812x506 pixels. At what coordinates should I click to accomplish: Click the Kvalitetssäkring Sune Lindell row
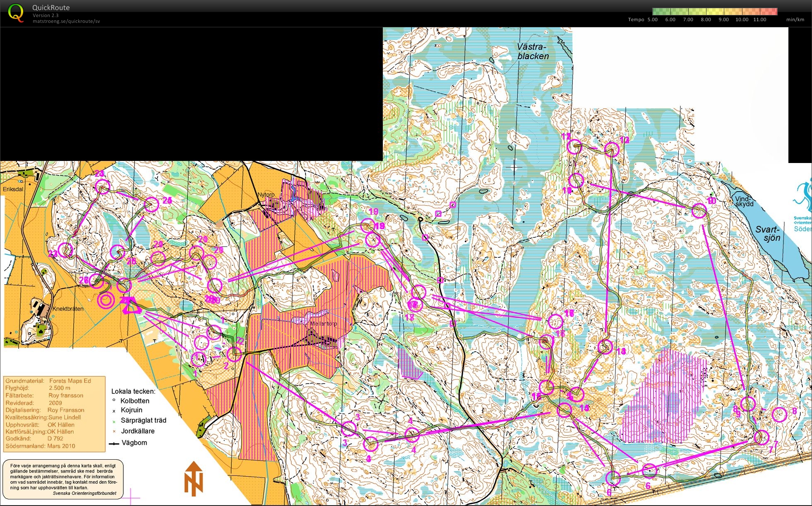[x=43, y=417]
